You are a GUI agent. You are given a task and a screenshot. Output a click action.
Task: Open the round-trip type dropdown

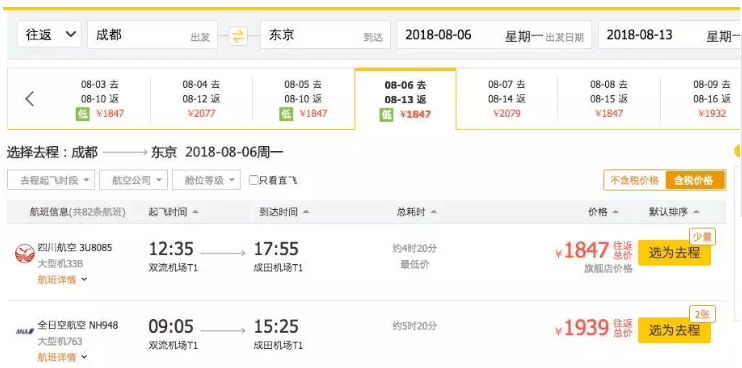click(49, 35)
